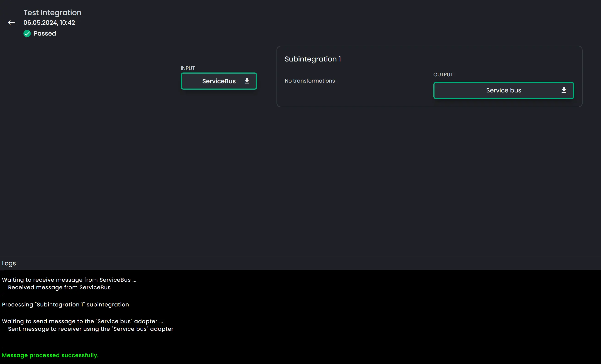The width and height of the screenshot is (601, 364).
Task: Click the INPUT label above ServiceBus
Action: 188,68
